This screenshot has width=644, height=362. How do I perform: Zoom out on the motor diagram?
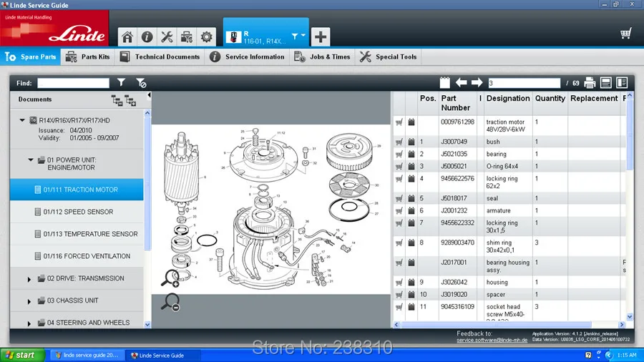click(170, 302)
